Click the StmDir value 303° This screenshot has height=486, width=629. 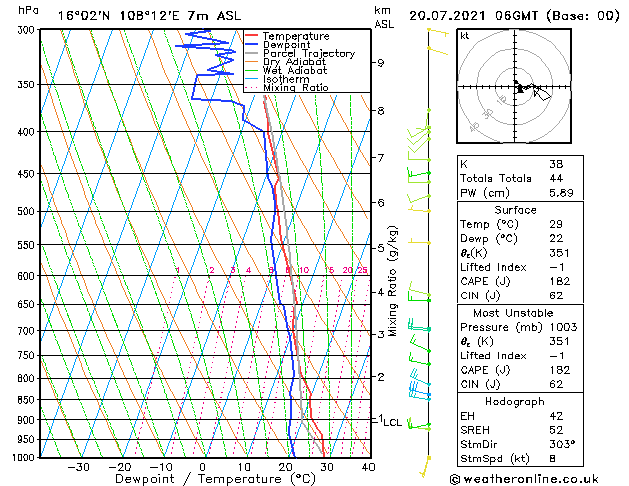(562, 444)
